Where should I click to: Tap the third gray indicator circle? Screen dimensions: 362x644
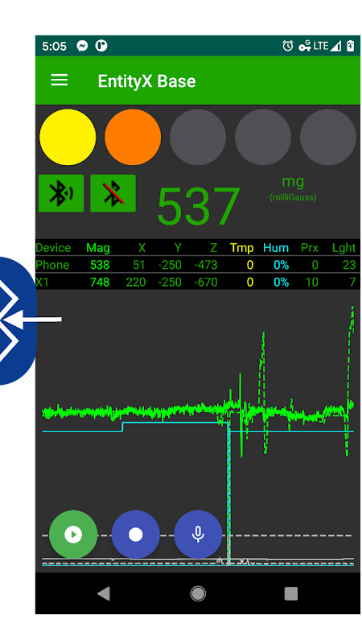[198, 137]
